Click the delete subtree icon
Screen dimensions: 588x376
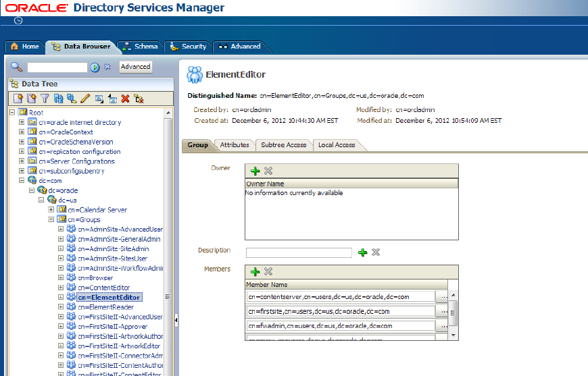point(139,99)
